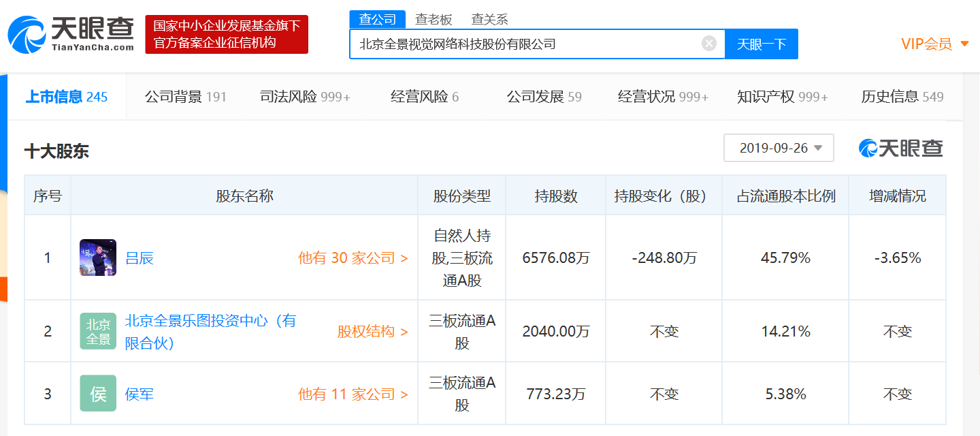This screenshot has height=436, width=980.
Task: Open the 经营状况 999+ tab
Action: (663, 97)
